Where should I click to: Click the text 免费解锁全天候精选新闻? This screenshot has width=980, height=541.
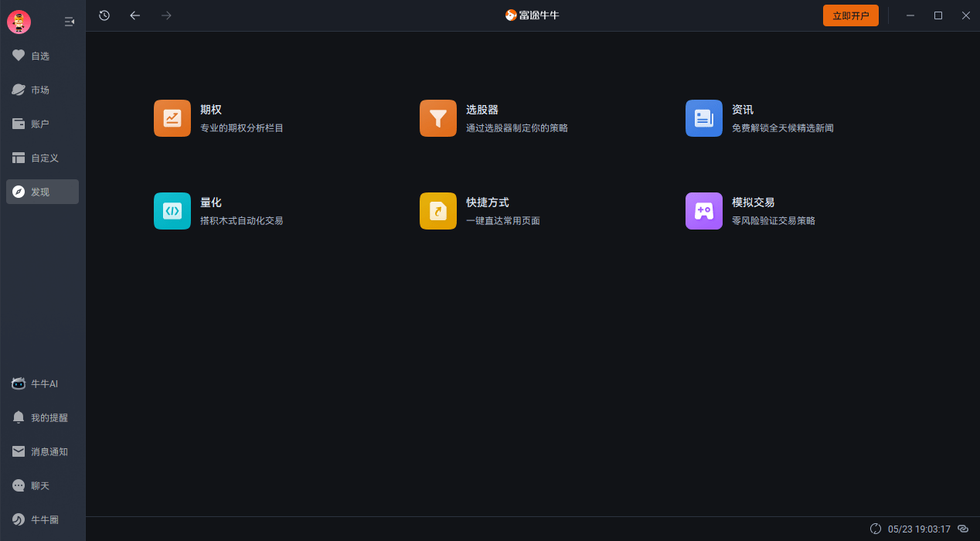[x=783, y=128]
